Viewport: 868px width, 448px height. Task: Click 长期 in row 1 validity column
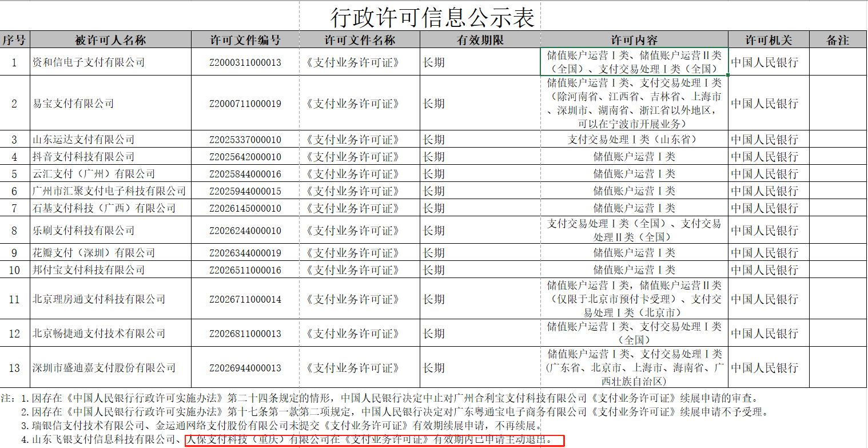pyautogui.click(x=436, y=62)
